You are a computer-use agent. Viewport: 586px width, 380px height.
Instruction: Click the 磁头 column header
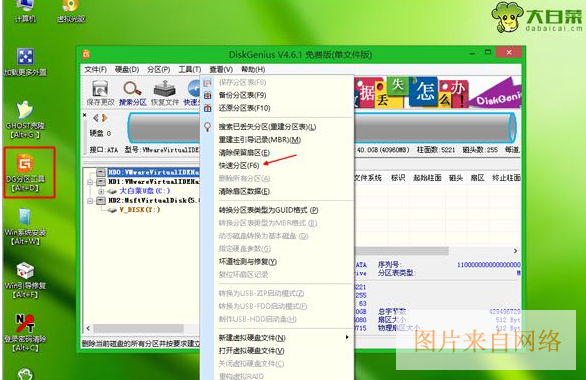(456, 178)
